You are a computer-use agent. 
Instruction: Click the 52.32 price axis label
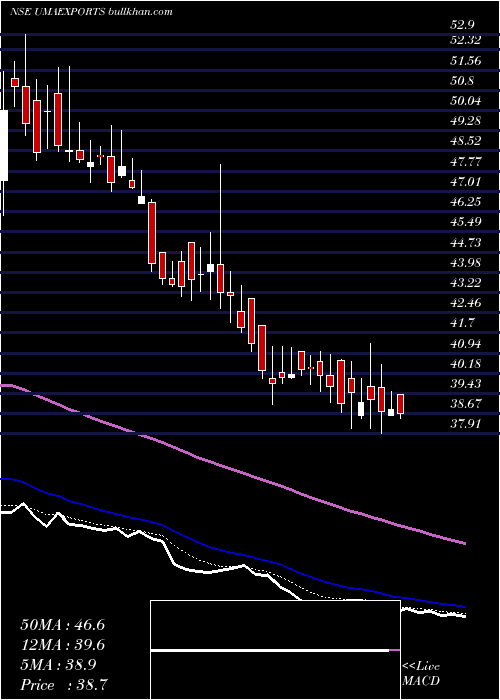click(x=465, y=40)
